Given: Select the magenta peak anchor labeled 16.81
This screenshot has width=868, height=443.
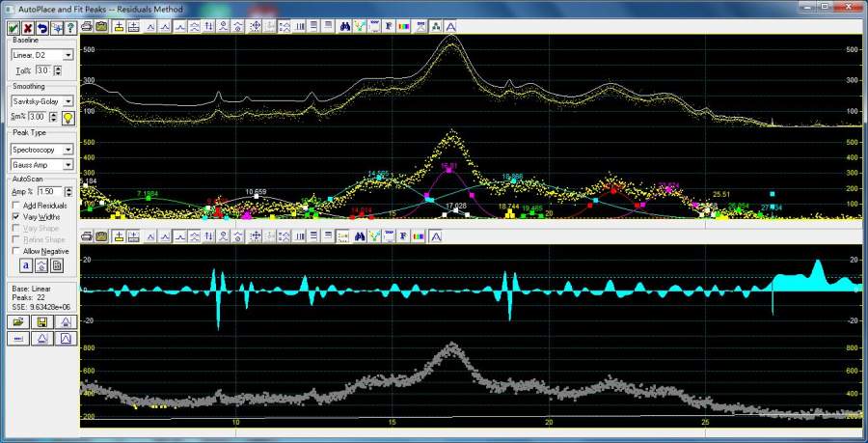Looking at the screenshot, I should point(448,170).
